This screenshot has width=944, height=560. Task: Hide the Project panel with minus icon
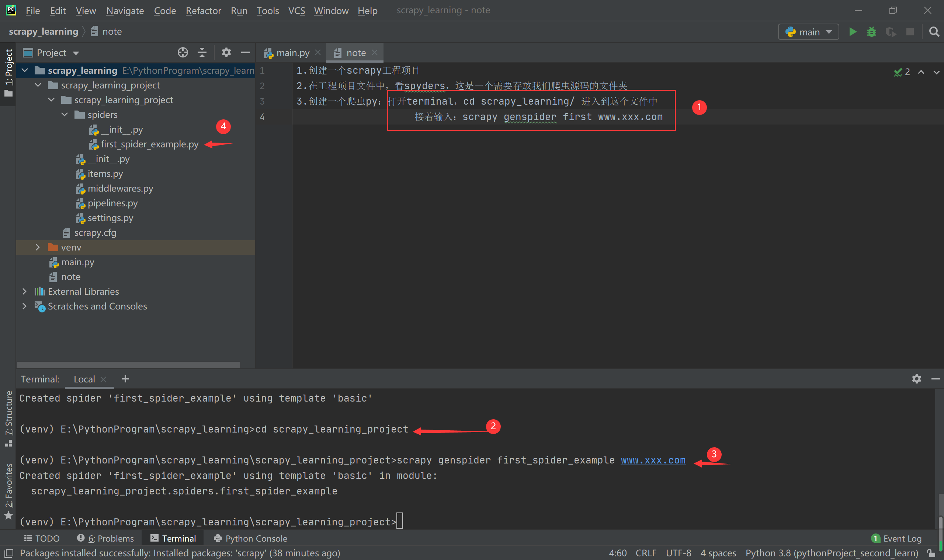coord(246,52)
